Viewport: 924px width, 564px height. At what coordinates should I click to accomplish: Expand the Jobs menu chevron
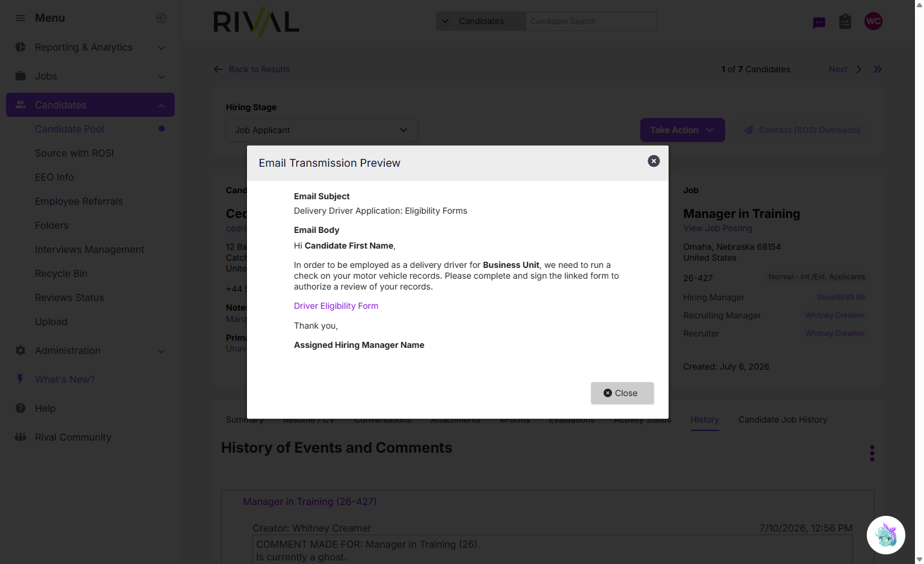pyautogui.click(x=161, y=76)
